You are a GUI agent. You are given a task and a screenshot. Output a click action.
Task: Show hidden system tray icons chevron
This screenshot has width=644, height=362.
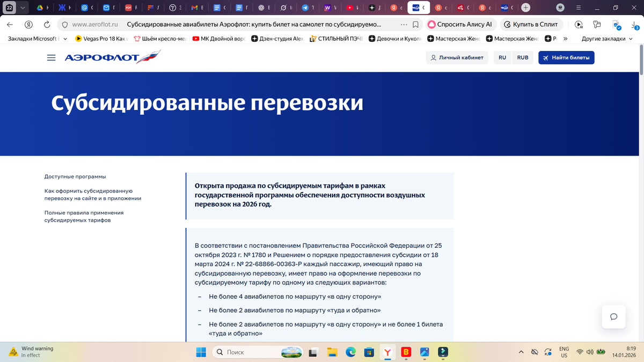[522, 352]
